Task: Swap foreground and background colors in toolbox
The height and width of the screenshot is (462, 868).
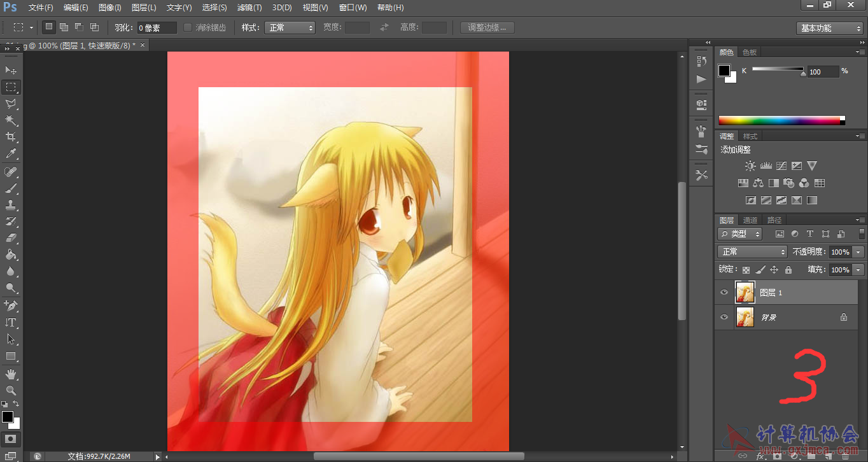Action: (16, 404)
